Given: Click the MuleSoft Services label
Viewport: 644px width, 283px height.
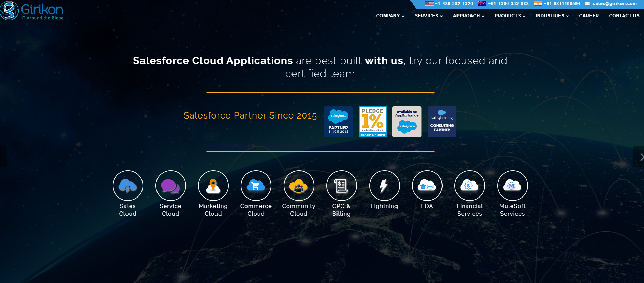Looking at the screenshot, I should [512, 210].
